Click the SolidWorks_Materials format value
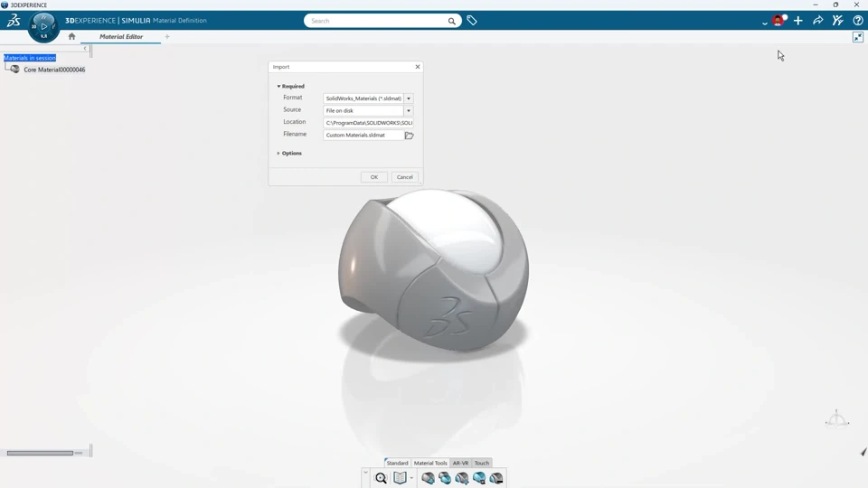Viewport: 868px width, 488px height. (x=363, y=99)
